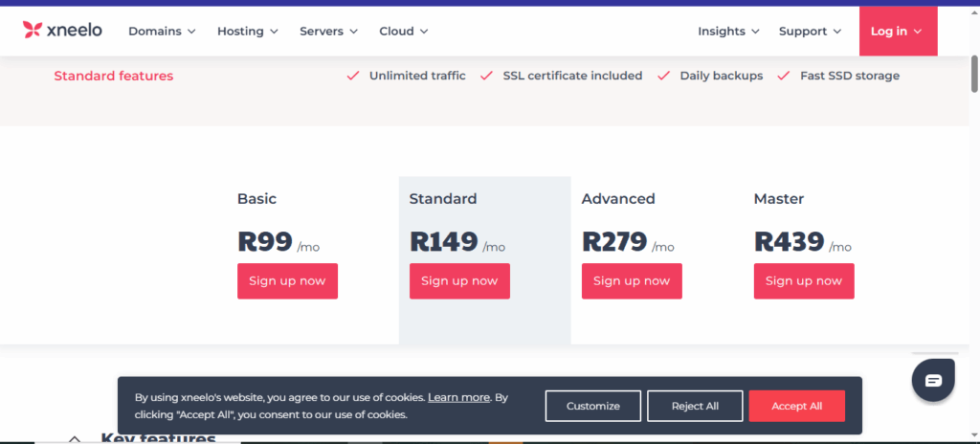Image resolution: width=980 pixels, height=444 pixels.
Task: Accept All cookies in the banner
Action: (x=796, y=406)
